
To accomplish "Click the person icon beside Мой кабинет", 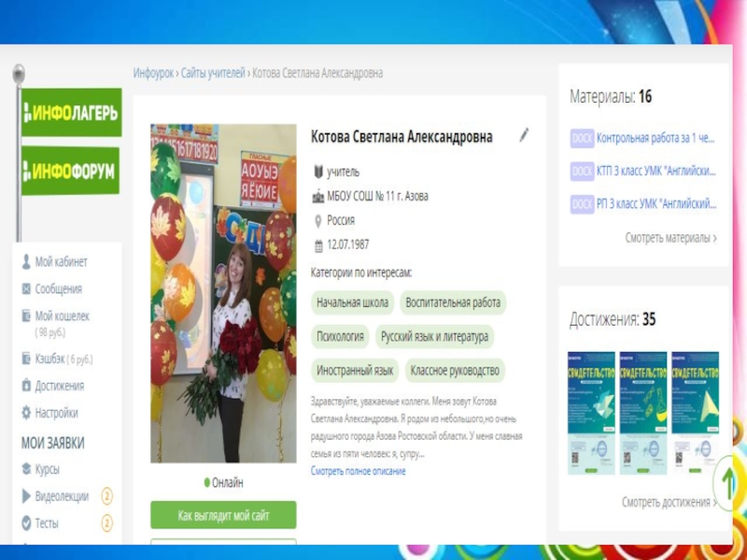I will click(x=26, y=261).
